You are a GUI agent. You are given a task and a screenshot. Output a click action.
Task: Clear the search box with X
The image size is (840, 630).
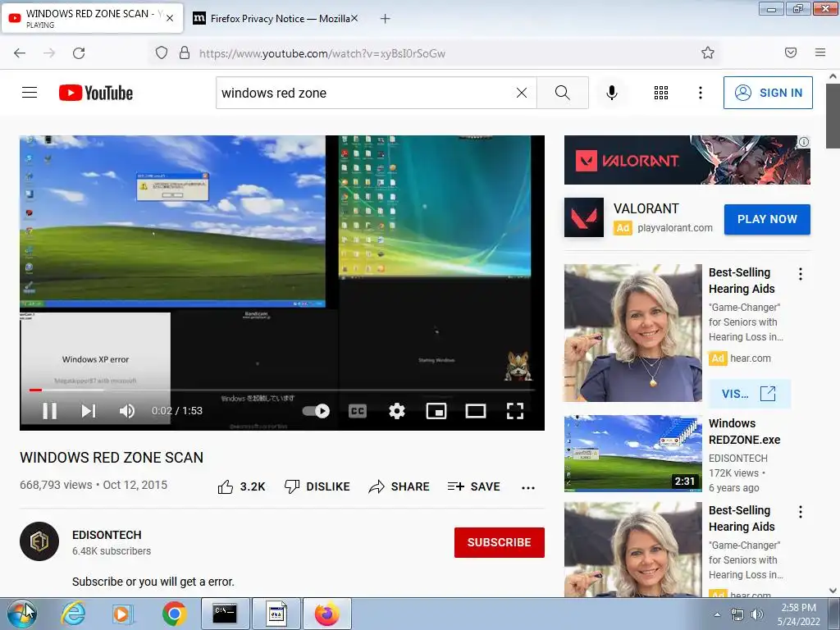[x=521, y=93]
